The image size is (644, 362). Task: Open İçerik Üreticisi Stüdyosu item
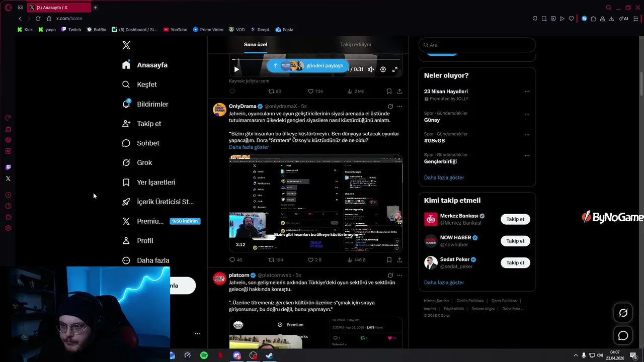click(x=158, y=202)
